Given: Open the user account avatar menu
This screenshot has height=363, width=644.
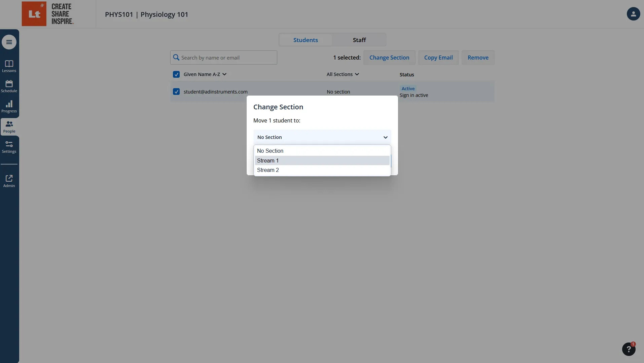Looking at the screenshot, I should coord(633,14).
